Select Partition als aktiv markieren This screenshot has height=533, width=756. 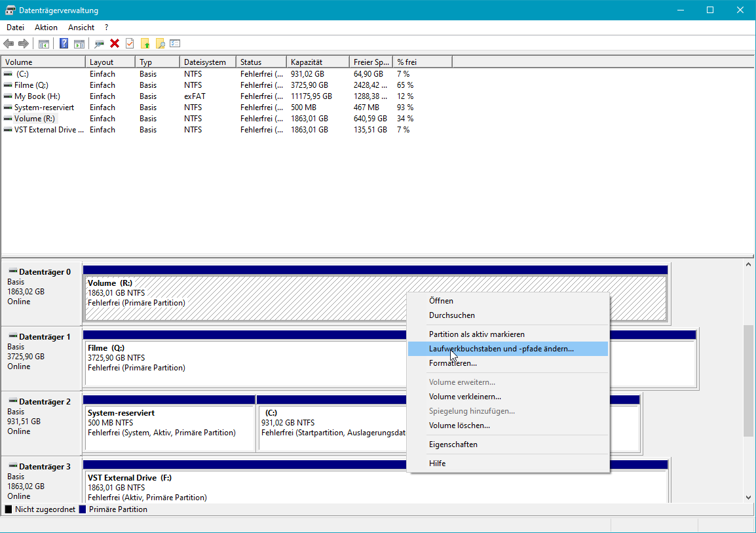coord(508,334)
